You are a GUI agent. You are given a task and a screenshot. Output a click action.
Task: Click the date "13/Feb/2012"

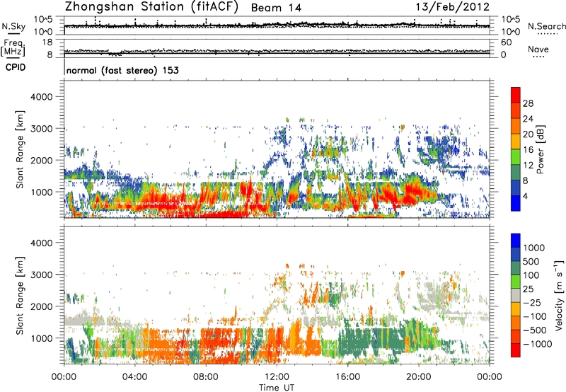point(452,7)
